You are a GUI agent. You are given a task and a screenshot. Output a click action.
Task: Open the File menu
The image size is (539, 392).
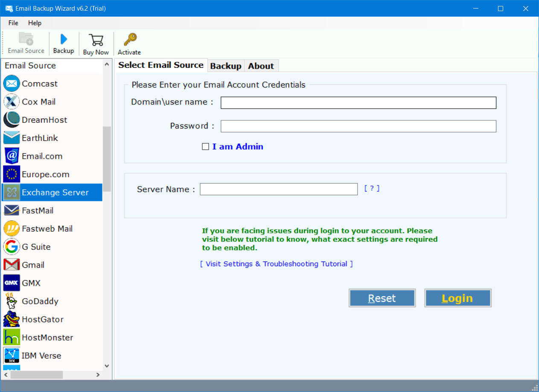[13, 23]
